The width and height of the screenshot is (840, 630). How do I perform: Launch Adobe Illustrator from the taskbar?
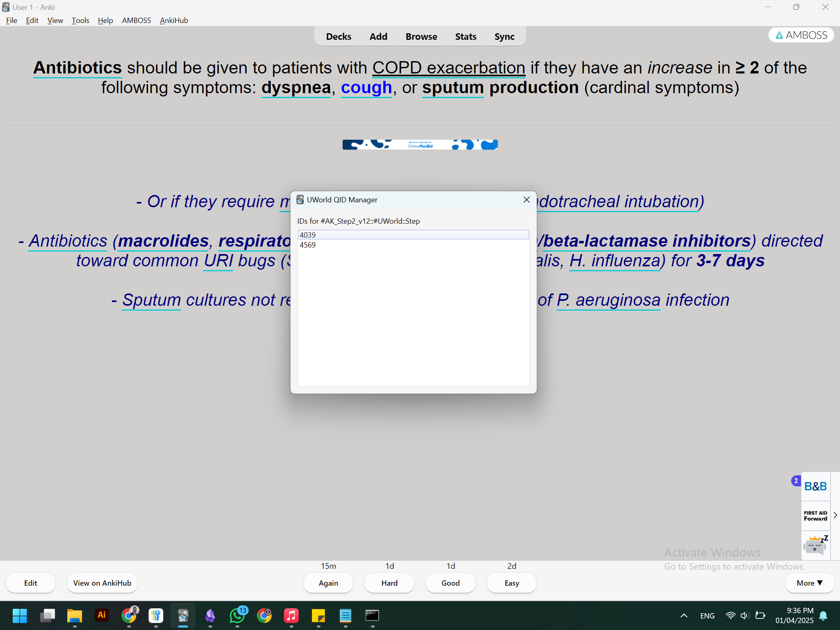101,616
